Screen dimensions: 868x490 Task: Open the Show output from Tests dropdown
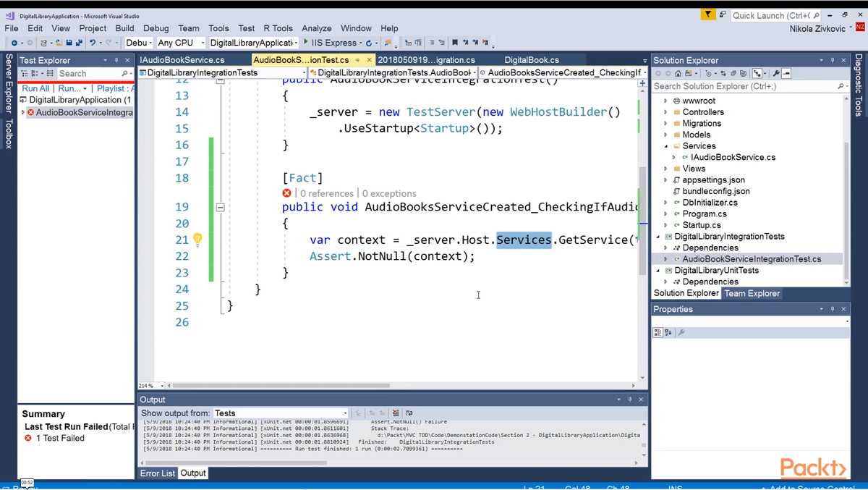(280, 413)
